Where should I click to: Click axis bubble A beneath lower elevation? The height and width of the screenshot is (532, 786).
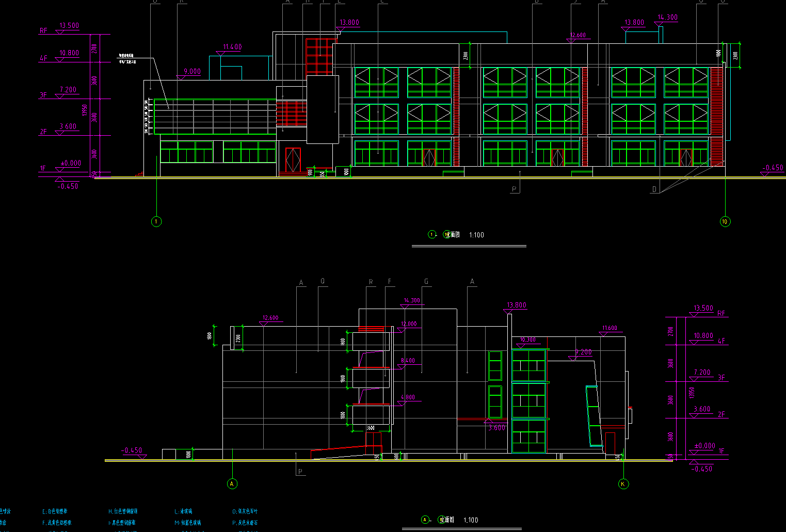click(232, 483)
